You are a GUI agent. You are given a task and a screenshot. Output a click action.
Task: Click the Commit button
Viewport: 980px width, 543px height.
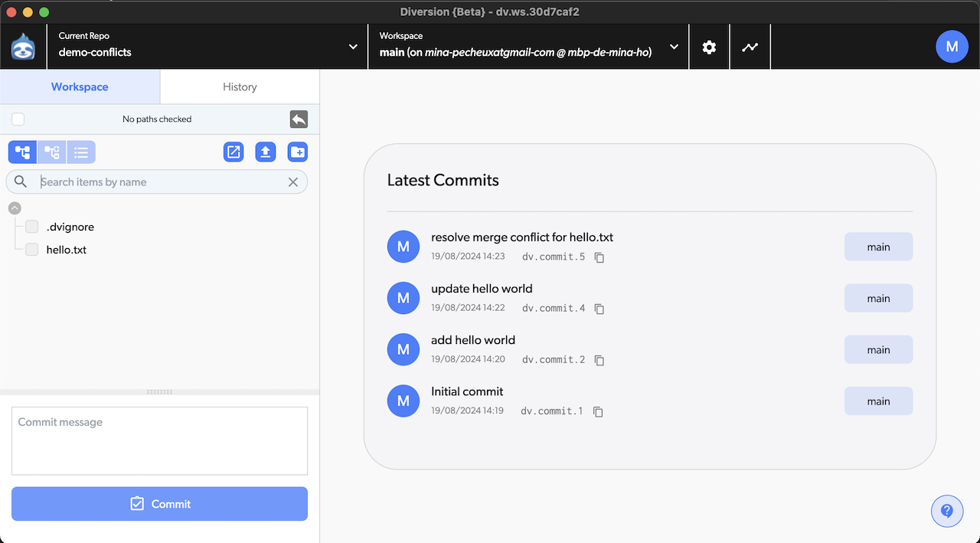pos(159,504)
